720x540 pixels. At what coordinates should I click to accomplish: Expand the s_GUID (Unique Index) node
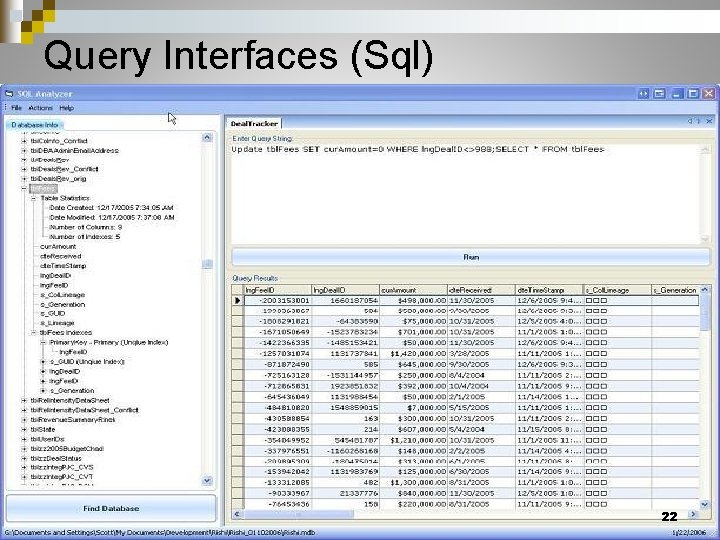43,362
